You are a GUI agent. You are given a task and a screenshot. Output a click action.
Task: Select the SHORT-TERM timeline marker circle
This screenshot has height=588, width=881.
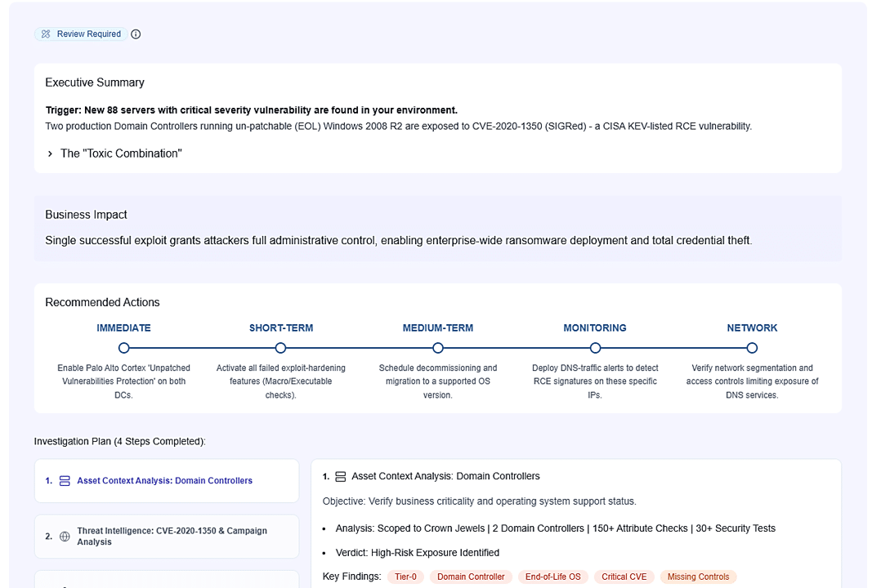pyautogui.click(x=281, y=348)
